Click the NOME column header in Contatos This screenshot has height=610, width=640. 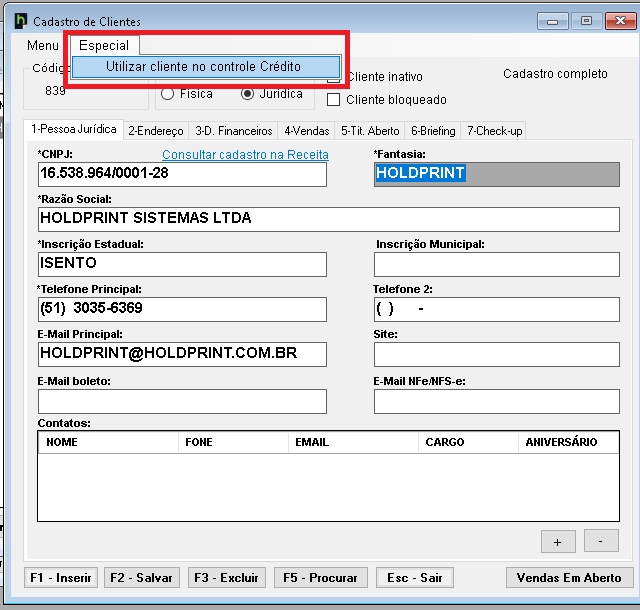click(108, 442)
